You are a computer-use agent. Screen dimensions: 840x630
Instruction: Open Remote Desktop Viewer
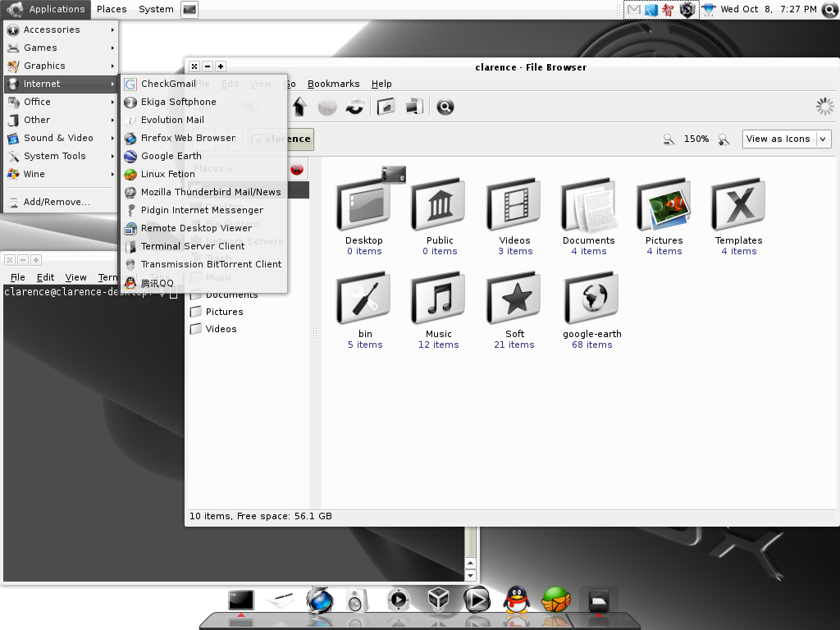(x=203, y=228)
